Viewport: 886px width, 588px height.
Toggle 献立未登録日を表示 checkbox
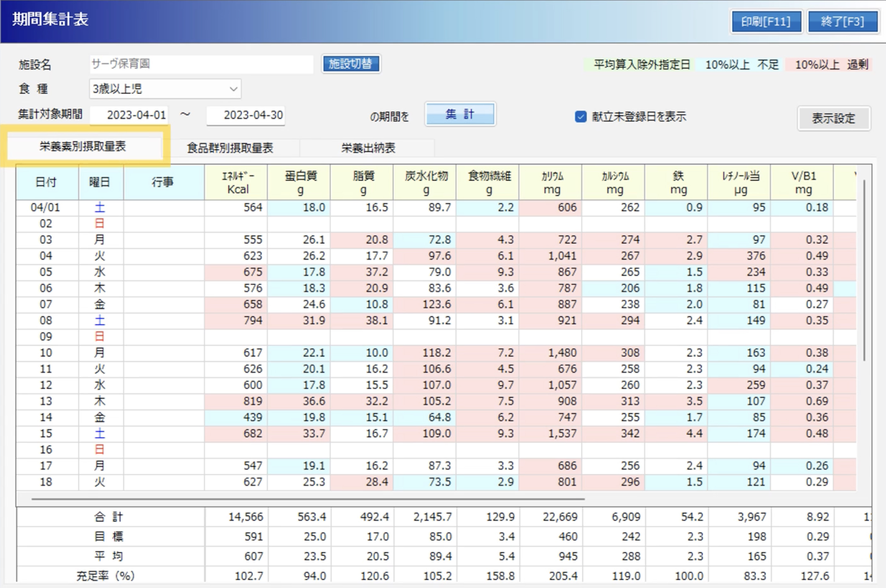tap(580, 117)
